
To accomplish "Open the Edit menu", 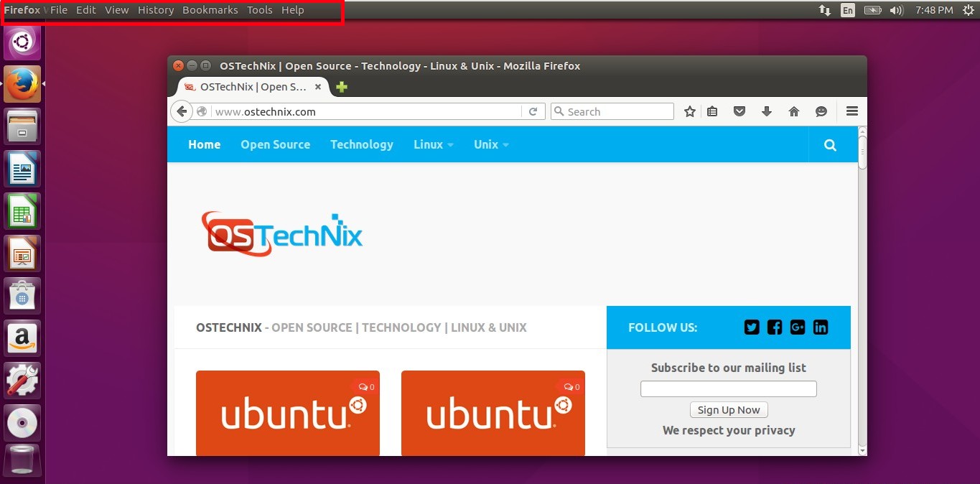I will tap(86, 10).
